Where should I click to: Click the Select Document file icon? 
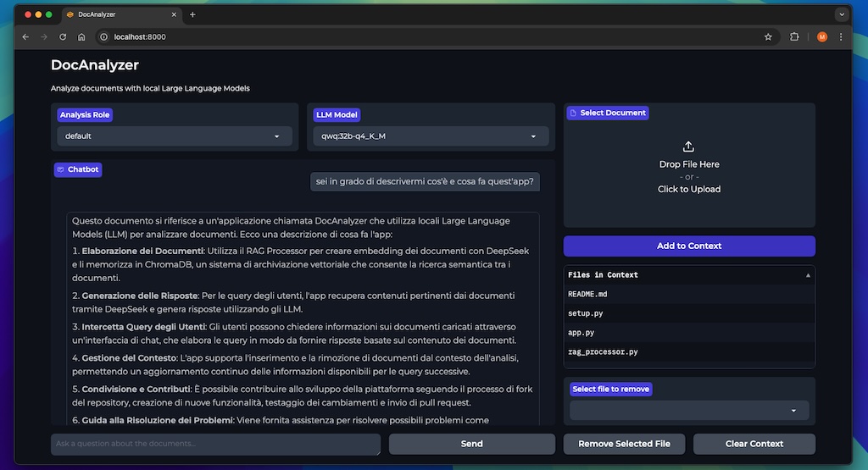click(x=574, y=113)
